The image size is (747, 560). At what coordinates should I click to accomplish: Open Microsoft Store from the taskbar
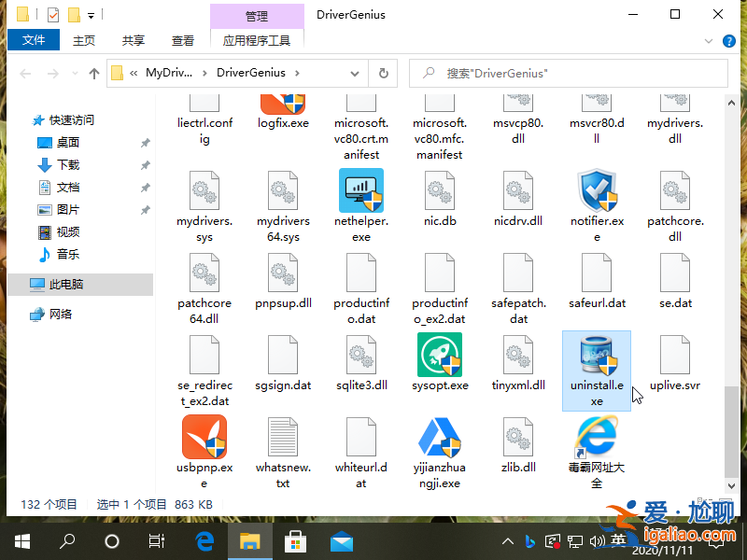pyautogui.click(x=295, y=540)
